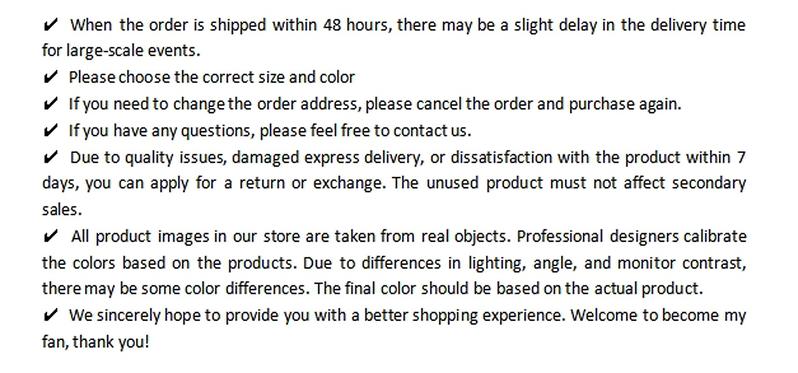Click the checkmark before 'All product images'
This screenshot has height=373, width=798.
(50, 236)
